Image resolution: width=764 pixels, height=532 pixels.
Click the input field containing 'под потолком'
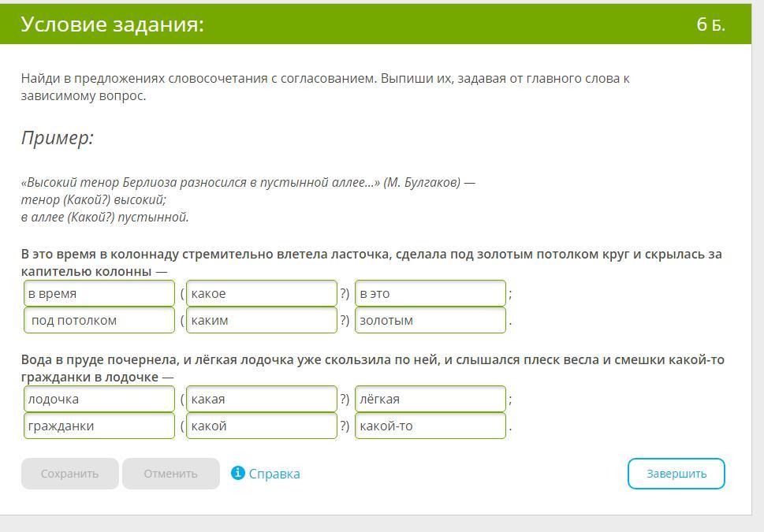pos(99,320)
